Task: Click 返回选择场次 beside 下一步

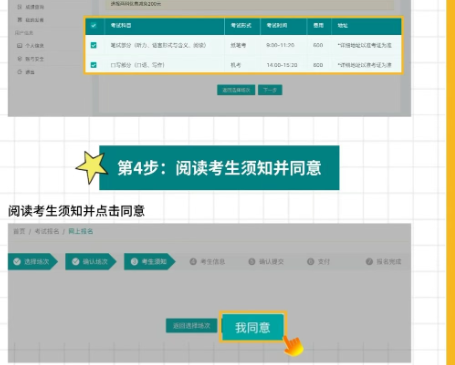Action: point(236,90)
